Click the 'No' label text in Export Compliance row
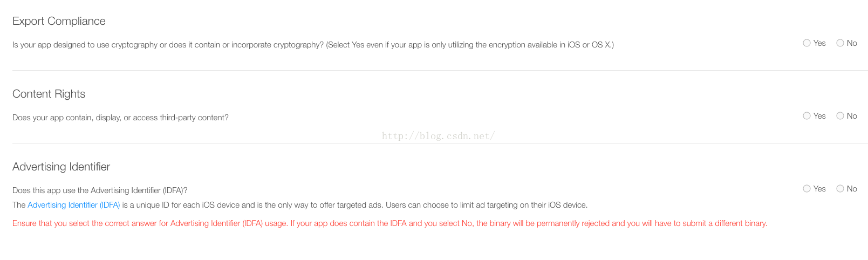 [x=852, y=43]
